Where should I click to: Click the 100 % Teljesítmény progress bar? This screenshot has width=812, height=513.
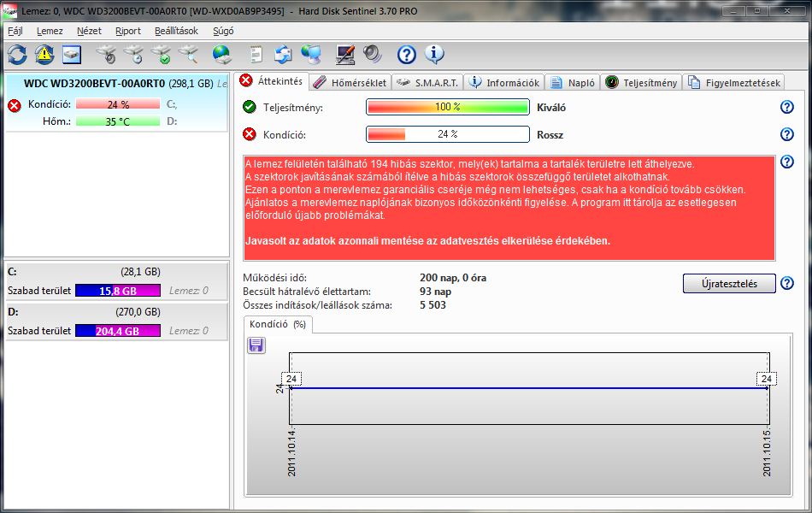pos(448,107)
